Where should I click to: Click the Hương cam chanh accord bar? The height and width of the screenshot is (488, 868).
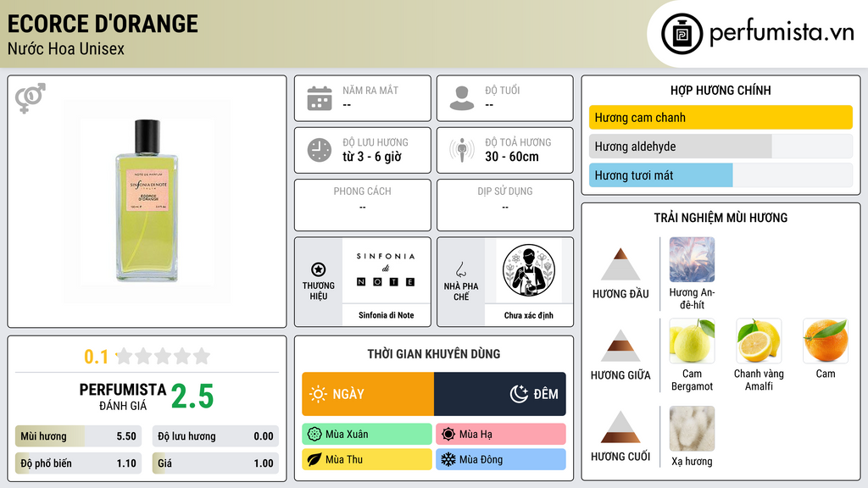[x=721, y=117]
